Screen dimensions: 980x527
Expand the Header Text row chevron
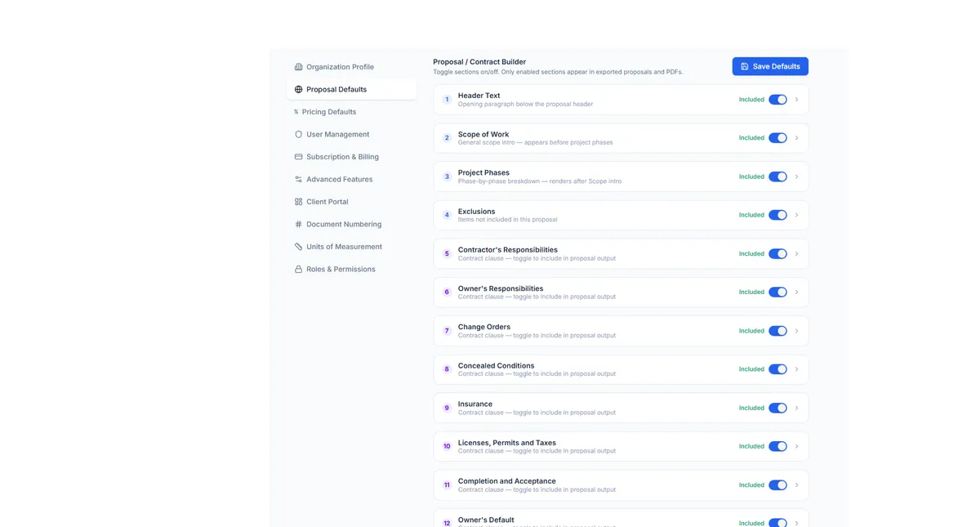click(796, 100)
